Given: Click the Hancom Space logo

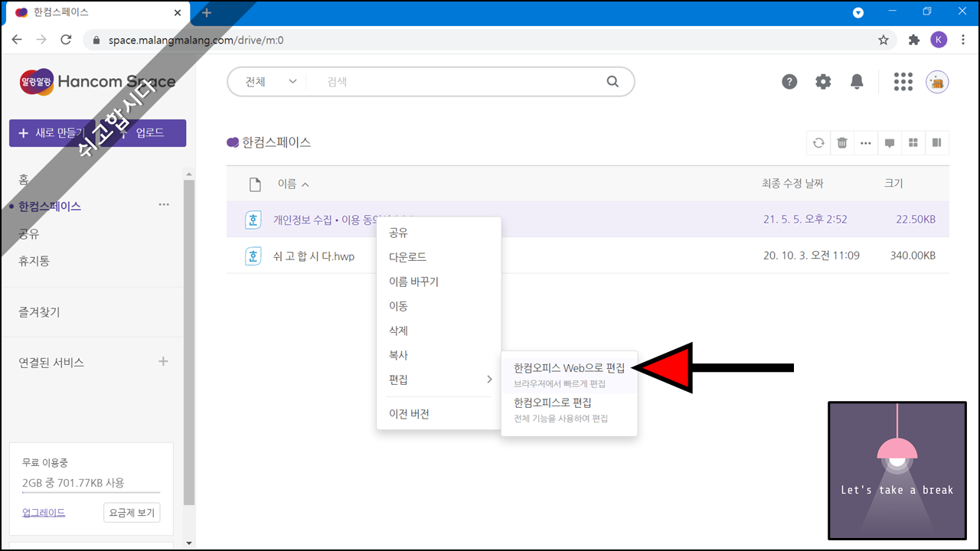Looking at the screenshot, I should pos(97,82).
